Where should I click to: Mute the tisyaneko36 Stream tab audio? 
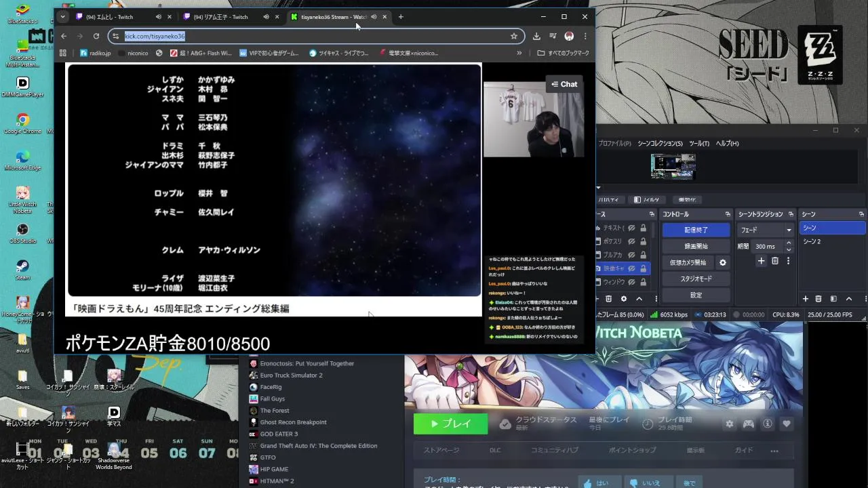[374, 16]
